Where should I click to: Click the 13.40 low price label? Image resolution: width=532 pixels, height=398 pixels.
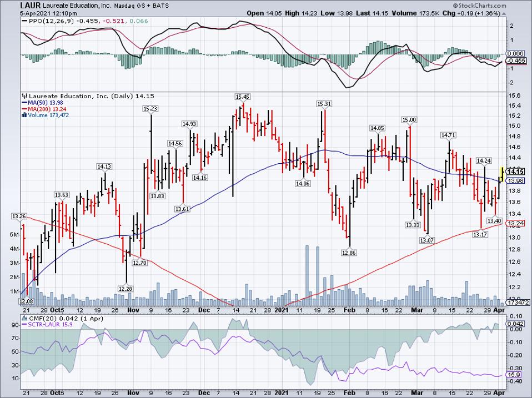coord(494,221)
